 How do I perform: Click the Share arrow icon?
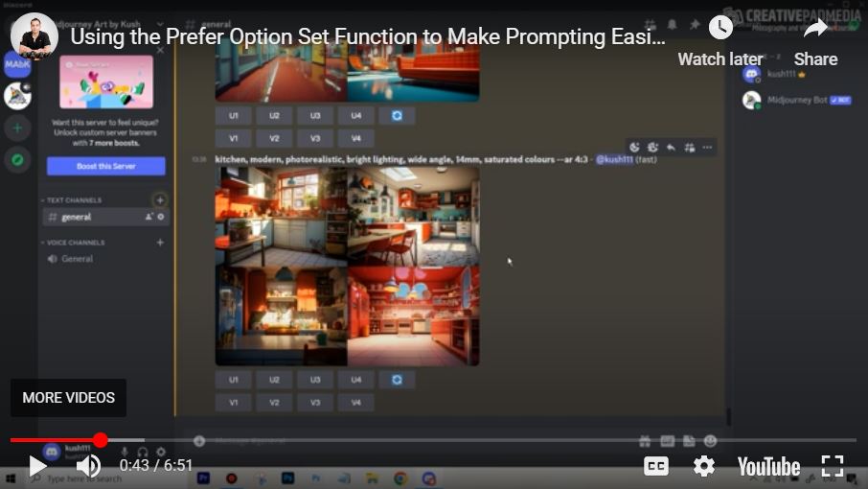click(x=815, y=28)
